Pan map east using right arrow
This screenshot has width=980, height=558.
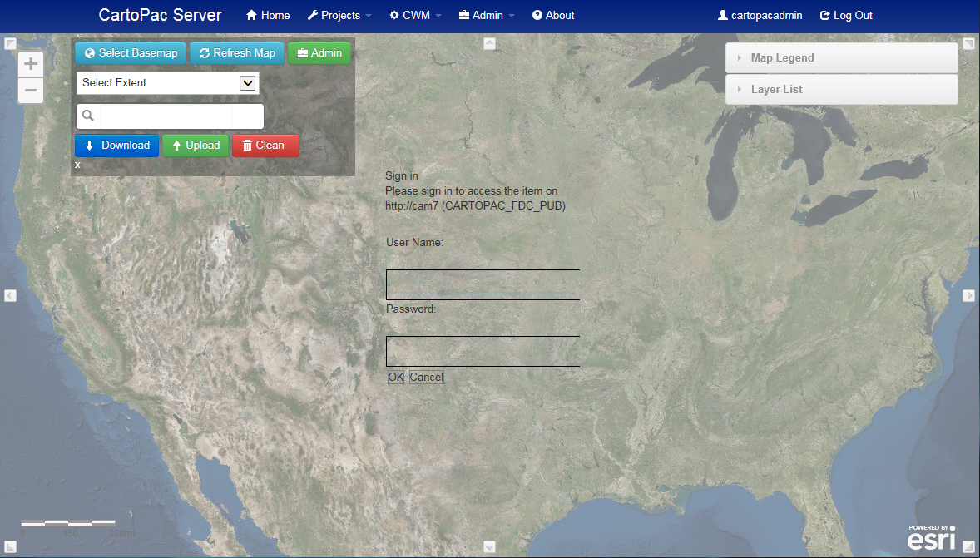pos(969,295)
